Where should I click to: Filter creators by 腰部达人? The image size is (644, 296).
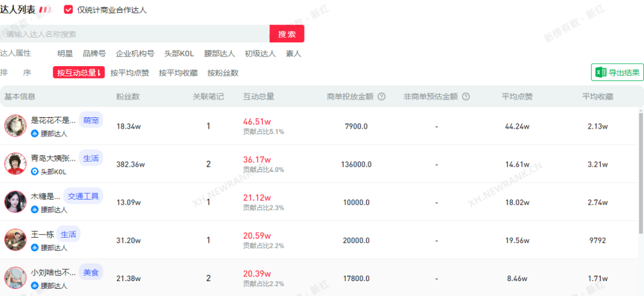click(219, 53)
